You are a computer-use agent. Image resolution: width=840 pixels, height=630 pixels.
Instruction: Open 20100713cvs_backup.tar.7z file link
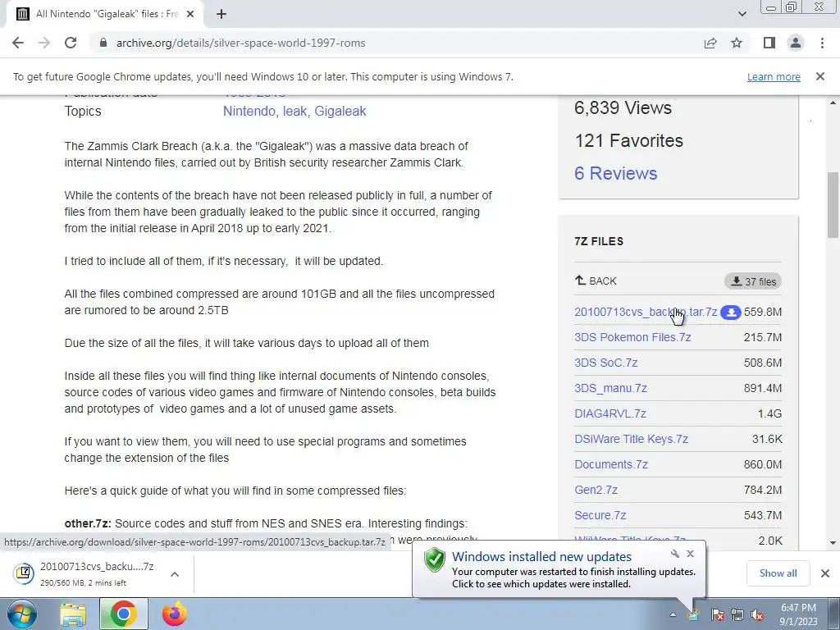[x=646, y=312]
